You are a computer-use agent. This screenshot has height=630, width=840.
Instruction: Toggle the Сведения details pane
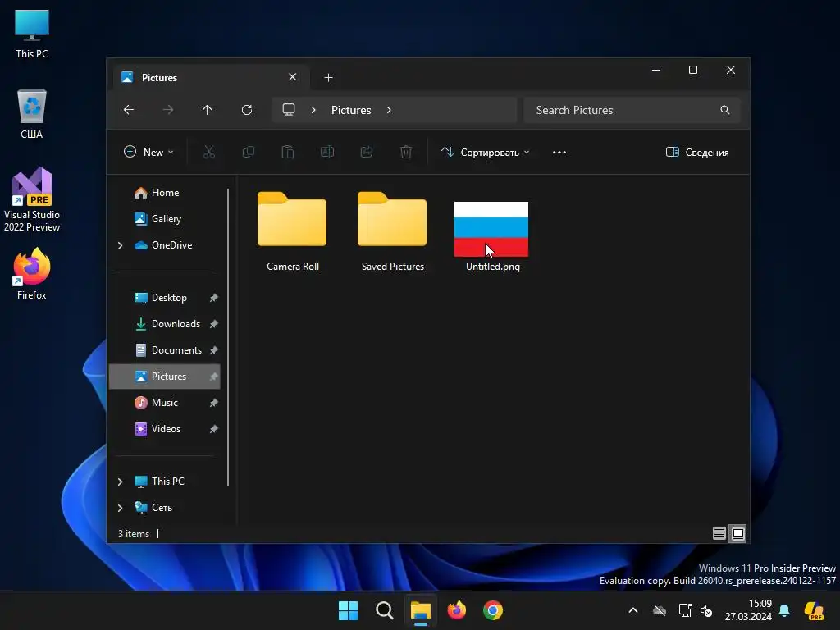click(x=697, y=152)
